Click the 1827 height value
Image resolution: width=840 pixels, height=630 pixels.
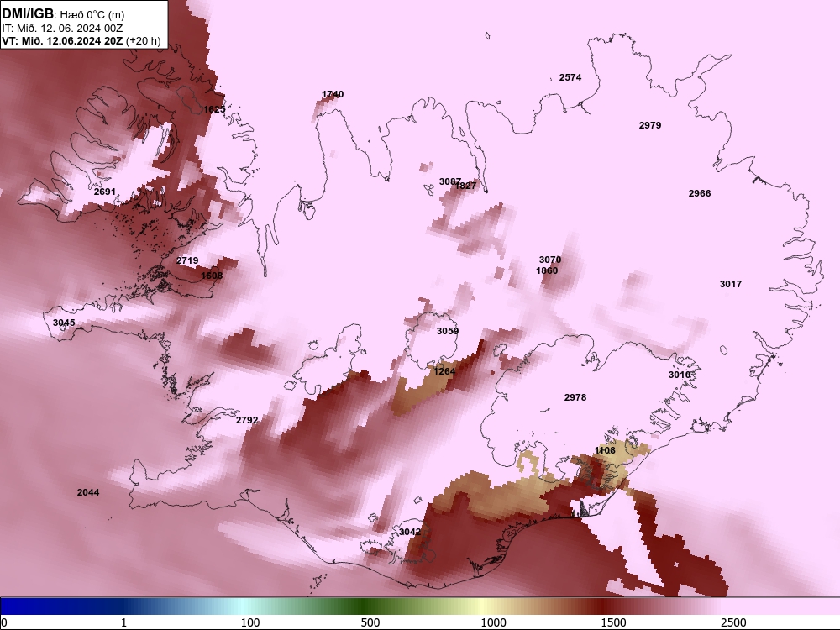pyautogui.click(x=465, y=186)
